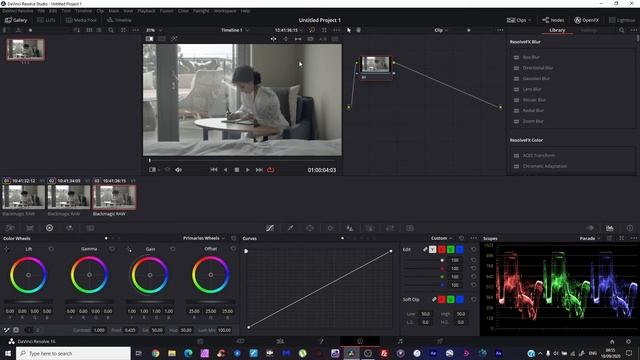Open the node editor Clip mode dropdown
Image resolution: width=640 pixels, height=360 pixels.
coord(441,30)
